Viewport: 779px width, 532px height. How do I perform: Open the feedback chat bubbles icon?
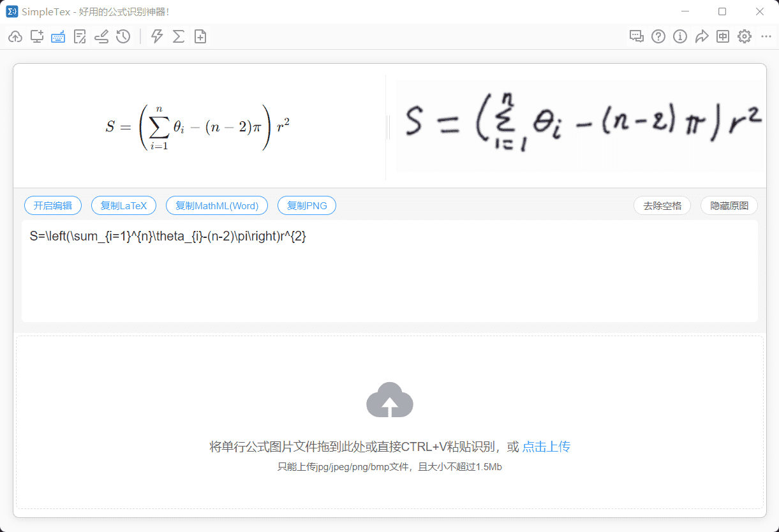point(637,37)
